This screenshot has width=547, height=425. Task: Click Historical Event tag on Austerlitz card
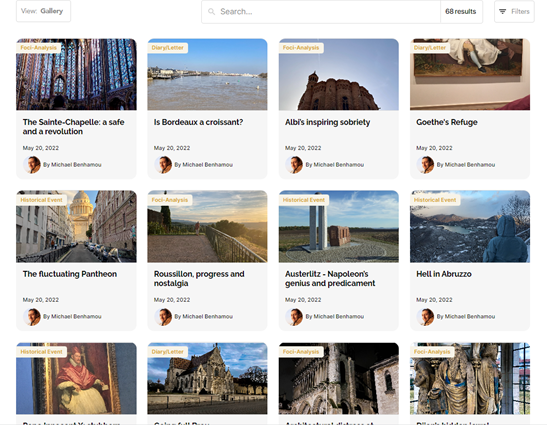point(304,200)
